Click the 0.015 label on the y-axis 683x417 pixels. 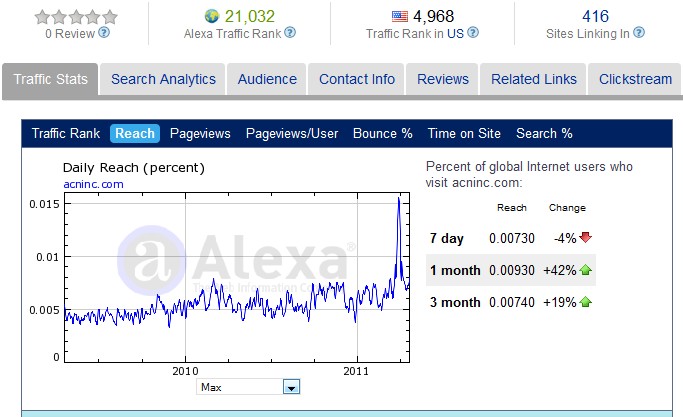[44, 204]
